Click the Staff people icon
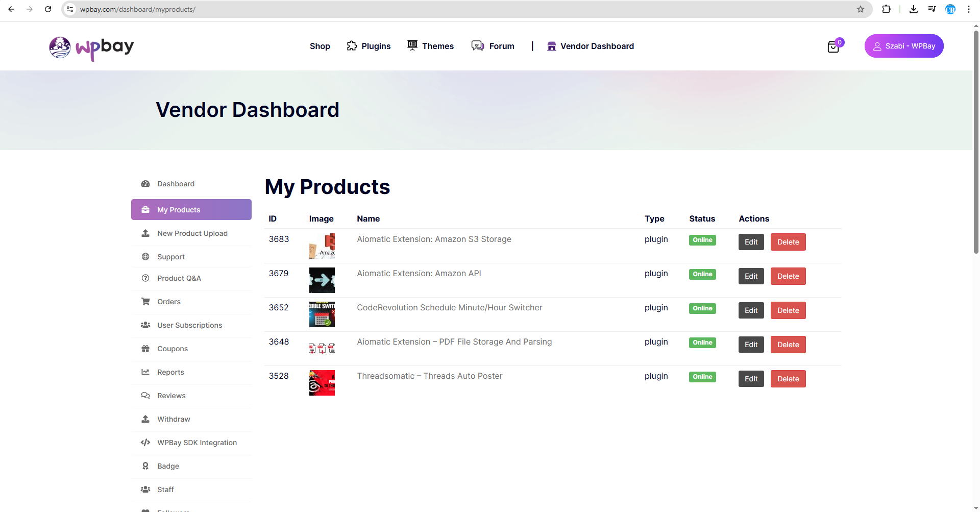 coord(145,490)
